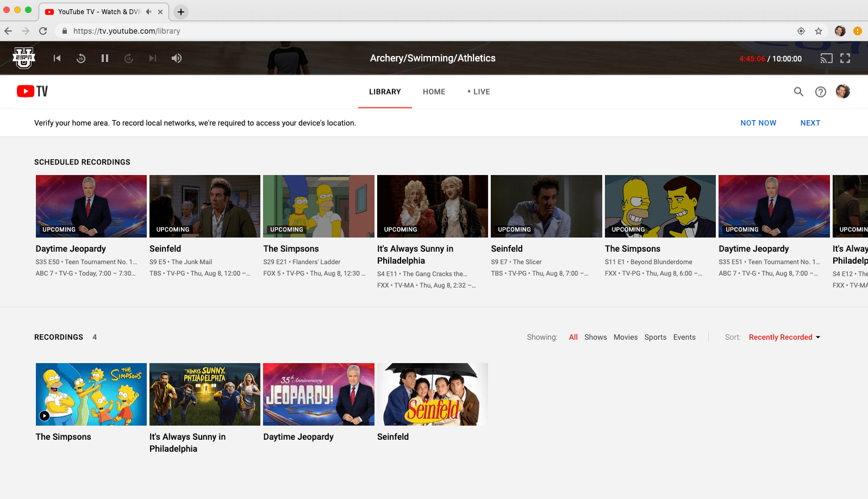Open upcoming Daytime Jeopardy S35 E50 thumbnail
This screenshot has height=499, width=868.
click(91, 206)
